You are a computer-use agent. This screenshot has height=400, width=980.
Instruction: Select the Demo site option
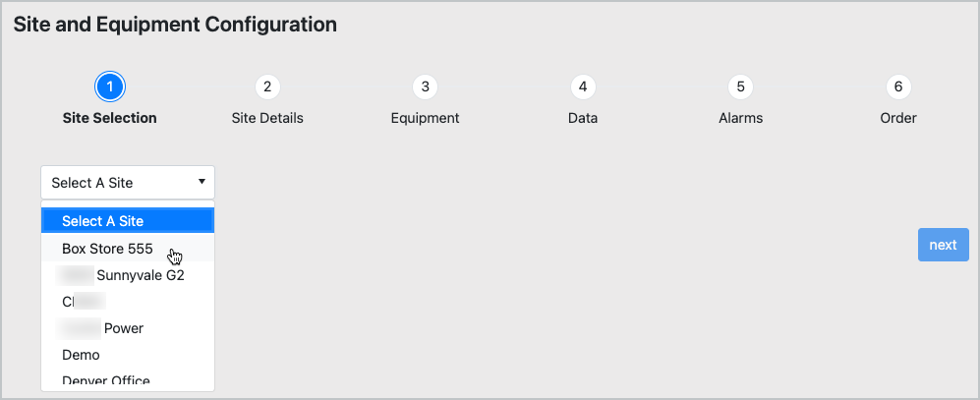click(x=81, y=354)
